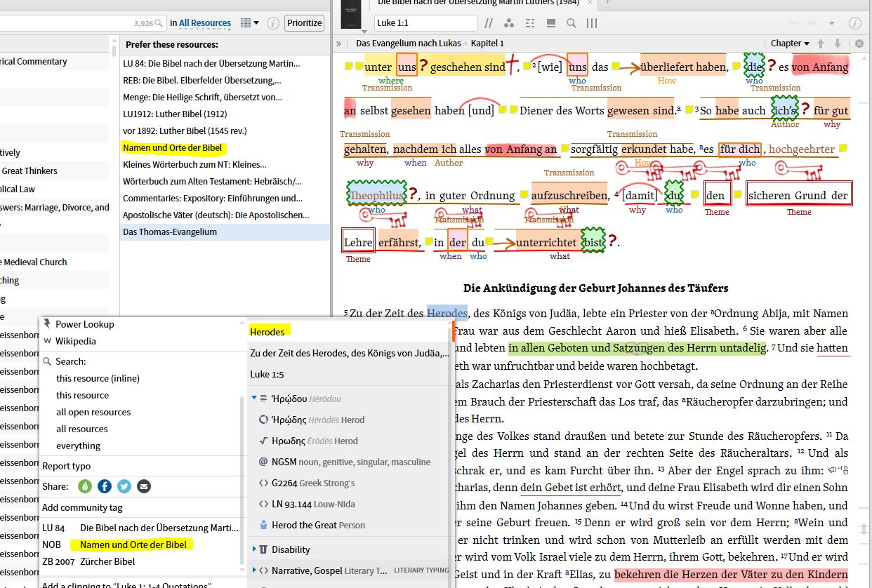Select 'Menge: Die Heilige Schrift' row
The width and height of the screenshot is (872, 588).
click(225, 97)
